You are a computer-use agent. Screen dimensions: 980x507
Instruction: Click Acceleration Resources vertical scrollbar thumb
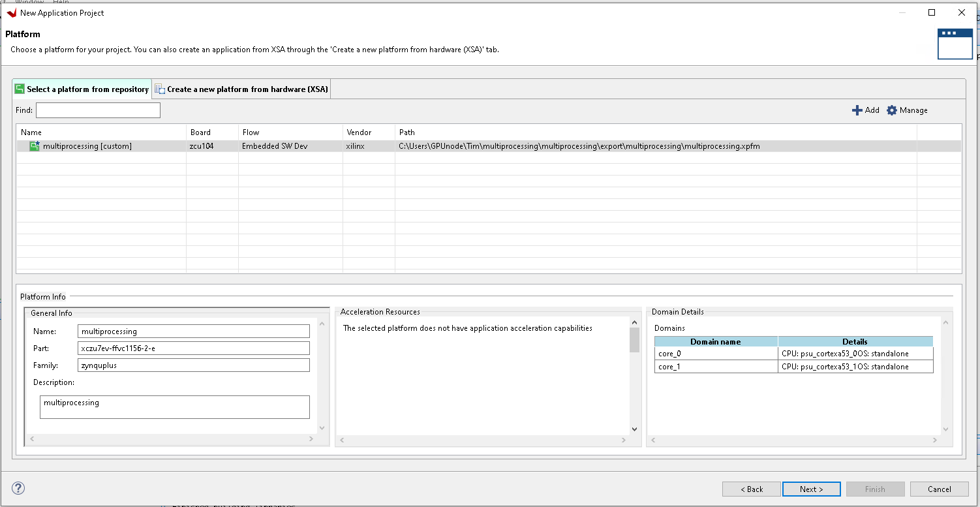coord(634,340)
